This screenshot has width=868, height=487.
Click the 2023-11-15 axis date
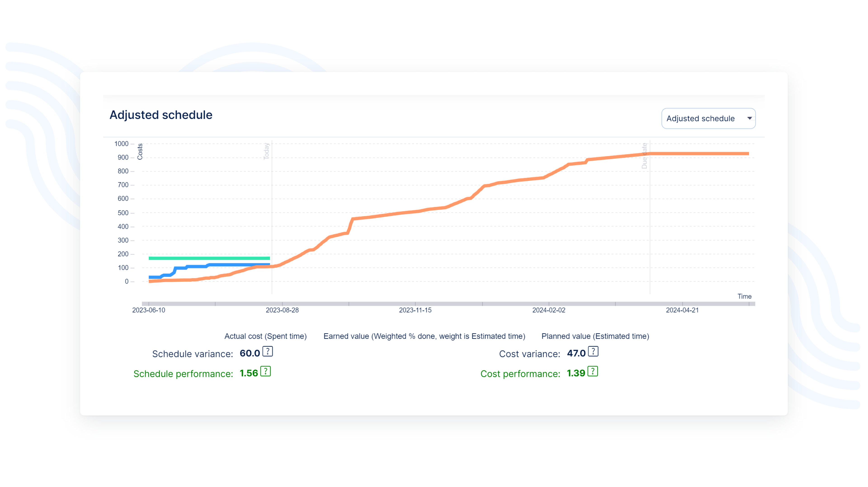(x=415, y=310)
